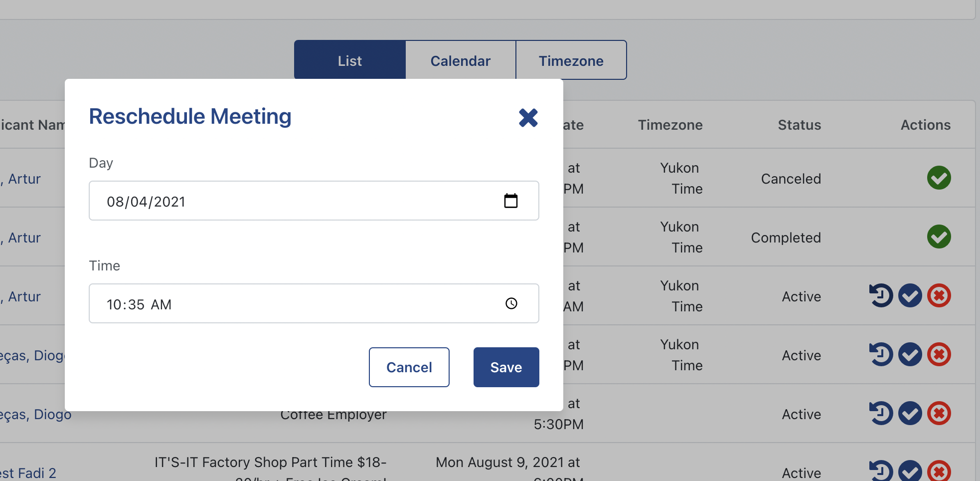This screenshot has width=980, height=481.
Task: Reschedule the August 9 meeting row
Action: coord(881,471)
